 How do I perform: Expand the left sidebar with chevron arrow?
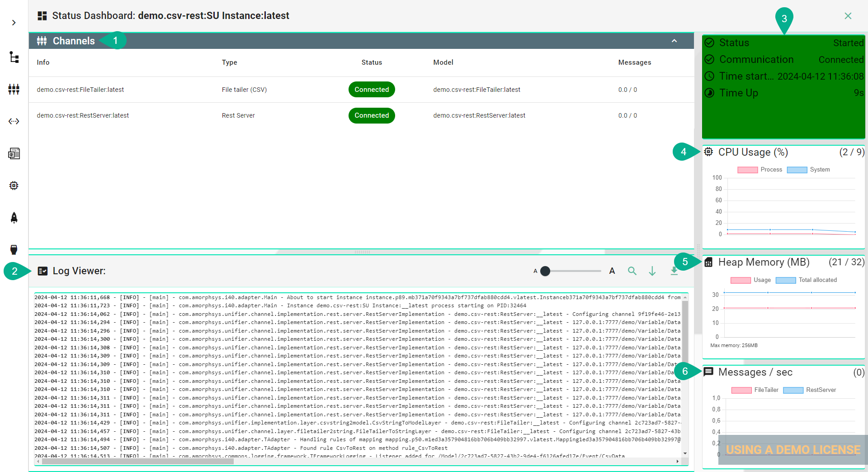[x=14, y=23]
